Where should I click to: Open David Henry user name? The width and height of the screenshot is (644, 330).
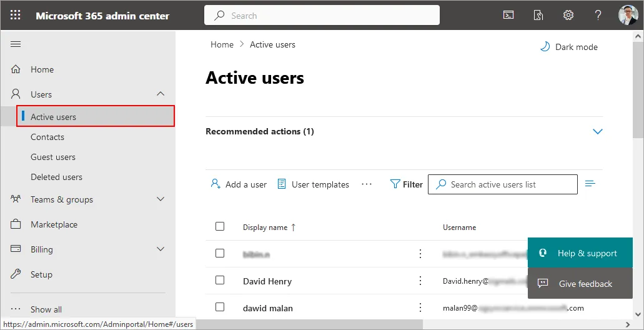267,281
